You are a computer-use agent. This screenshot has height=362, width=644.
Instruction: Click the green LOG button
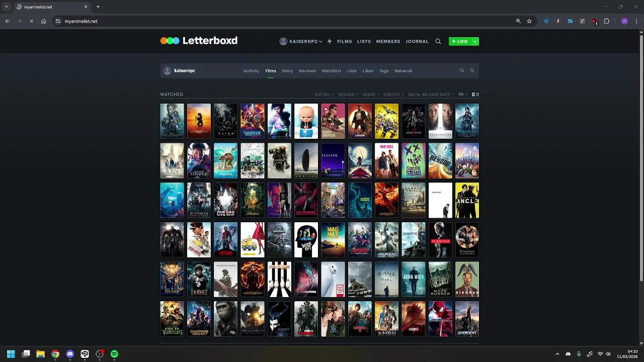(x=460, y=41)
